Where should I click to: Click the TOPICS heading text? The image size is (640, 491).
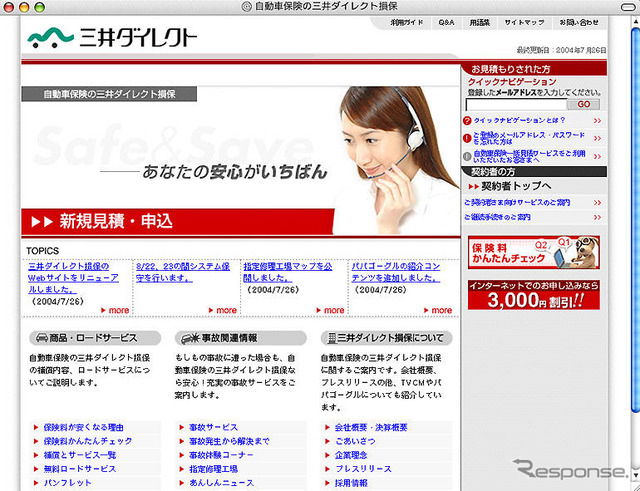pos(42,251)
